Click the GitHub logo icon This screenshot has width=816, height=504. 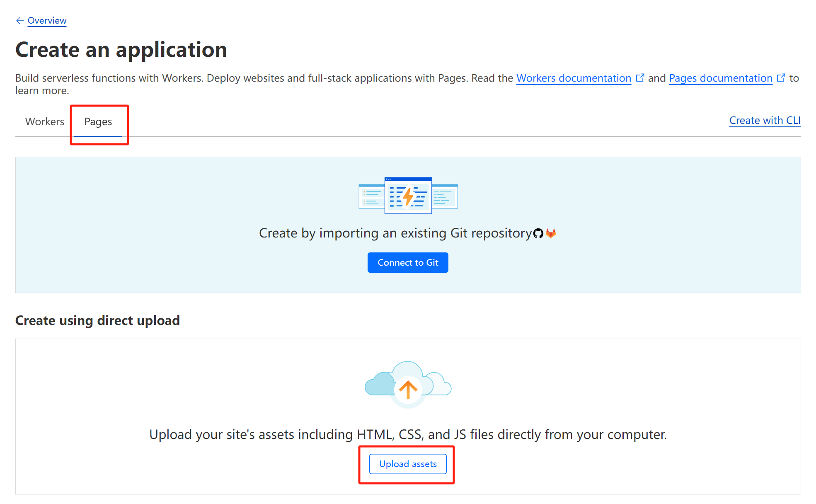coord(539,233)
